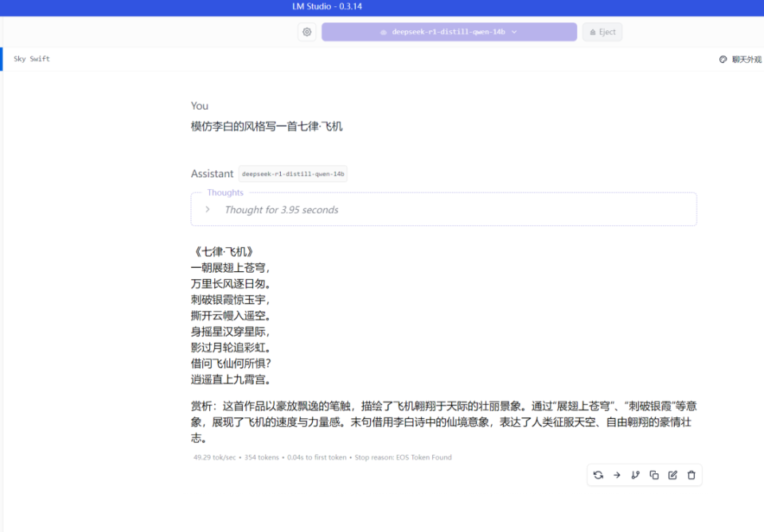Screen dimensions: 764x532
Task: Regenerate the assistant's response
Action: pos(598,475)
